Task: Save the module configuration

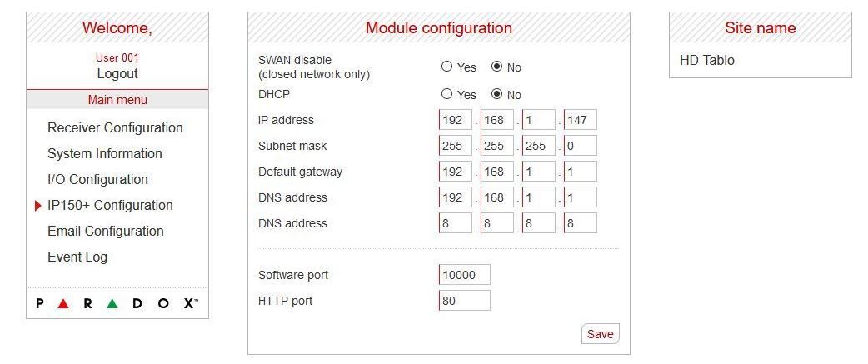Action: pos(600,334)
